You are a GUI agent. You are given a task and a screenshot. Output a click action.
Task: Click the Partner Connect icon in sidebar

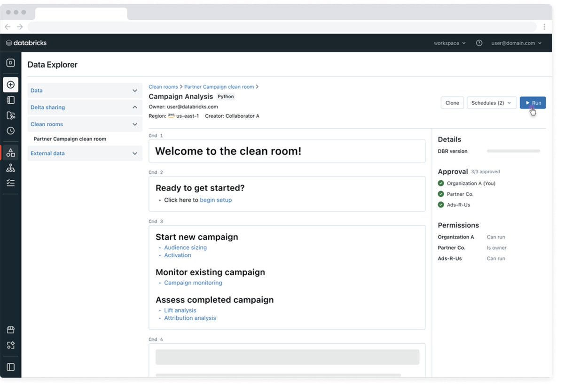point(10,345)
